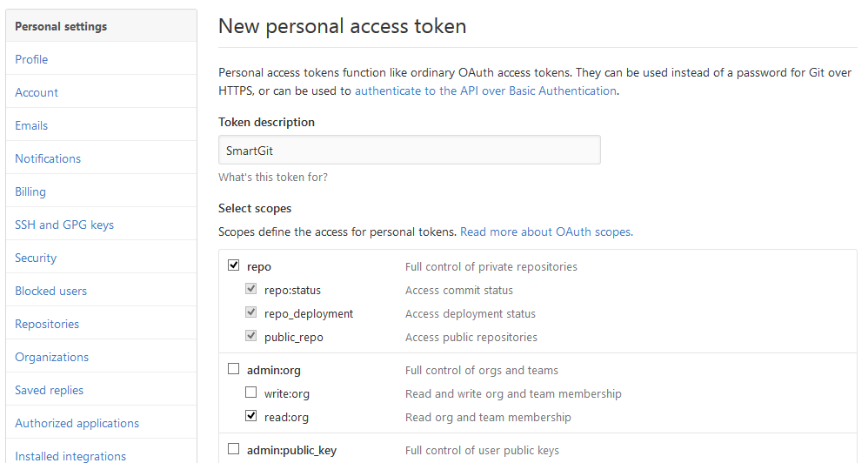Open Notifications settings

click(48, 158)
